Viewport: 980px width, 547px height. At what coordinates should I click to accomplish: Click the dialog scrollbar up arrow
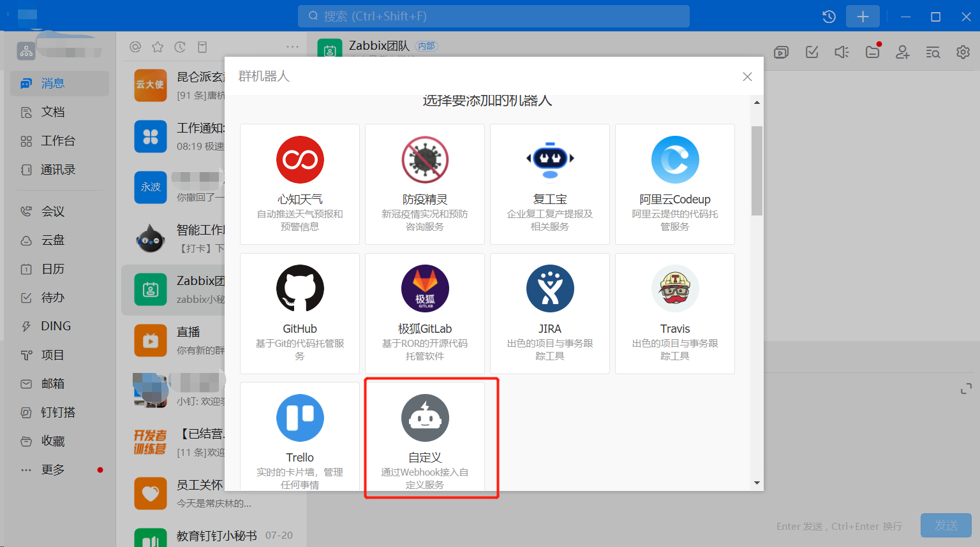tap(757, 102)
